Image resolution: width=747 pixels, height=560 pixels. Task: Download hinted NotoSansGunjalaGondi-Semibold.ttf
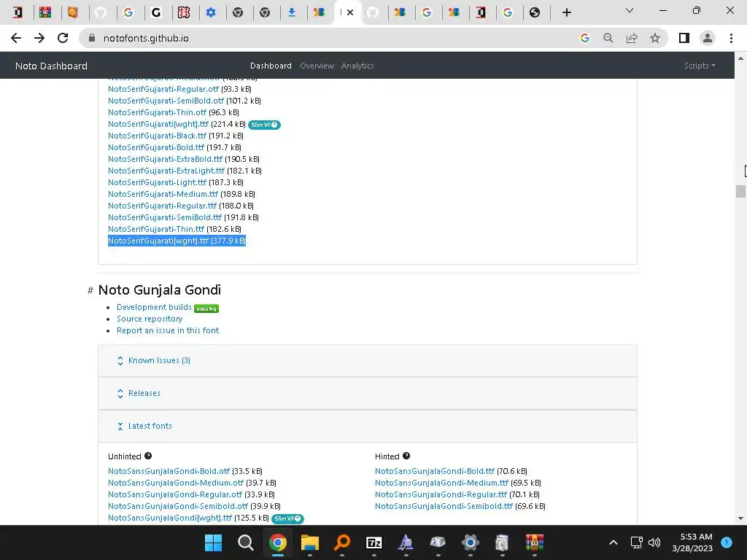(444, 506)
